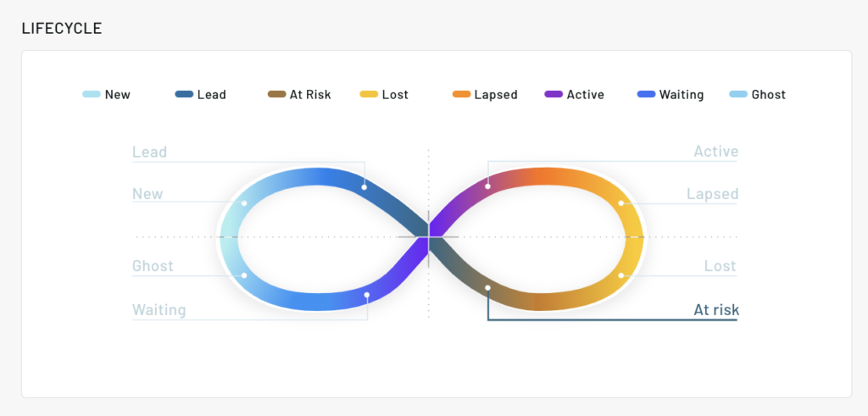This screenshot has width=868, height=416.
Task: Toggle the Active legend swatch
Action: click(x=554, y=95)
